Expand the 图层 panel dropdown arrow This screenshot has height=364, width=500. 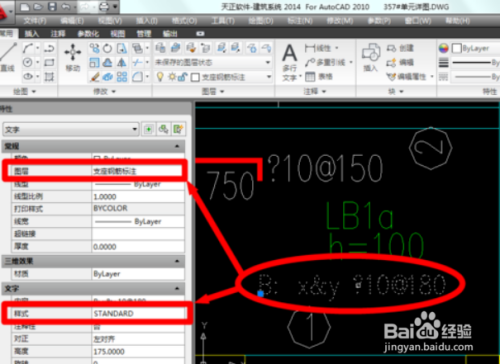222,91
